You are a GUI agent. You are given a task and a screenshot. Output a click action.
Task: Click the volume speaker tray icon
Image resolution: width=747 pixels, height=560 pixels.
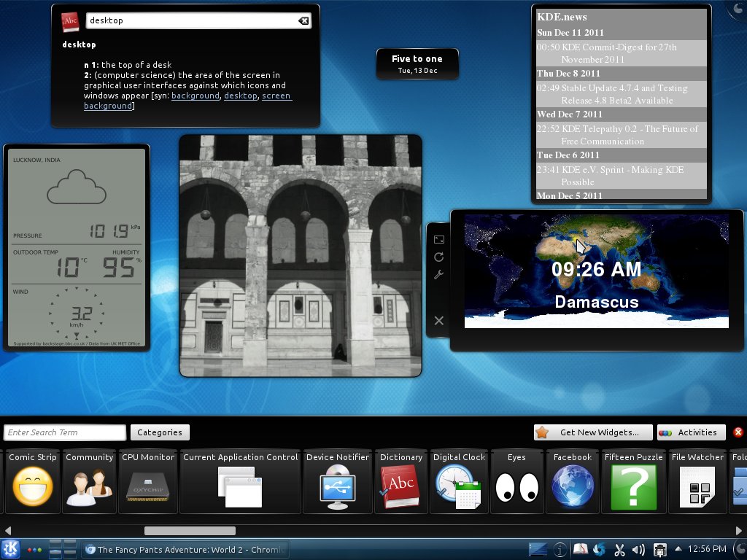[638, 550]
